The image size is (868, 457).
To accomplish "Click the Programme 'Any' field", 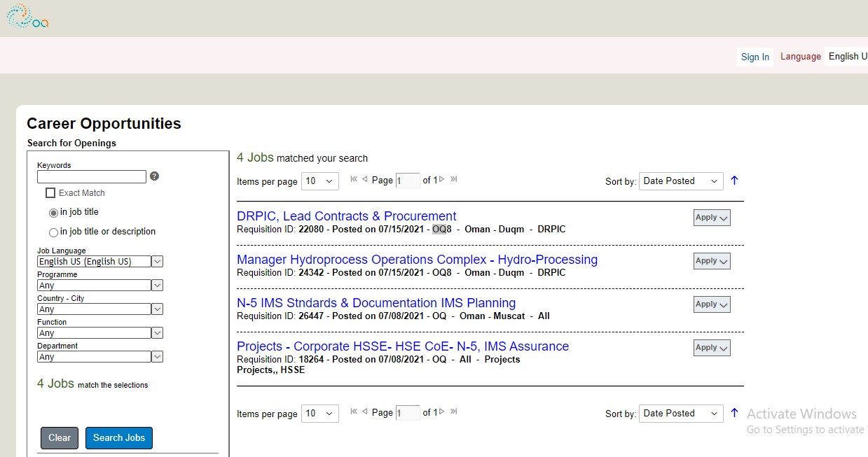I will (x=94, y=286).
